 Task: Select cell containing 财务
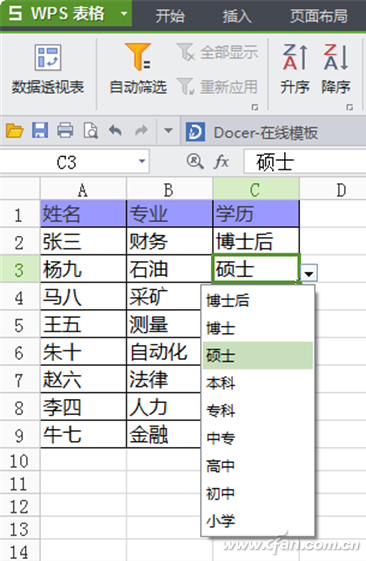point(170,241)
